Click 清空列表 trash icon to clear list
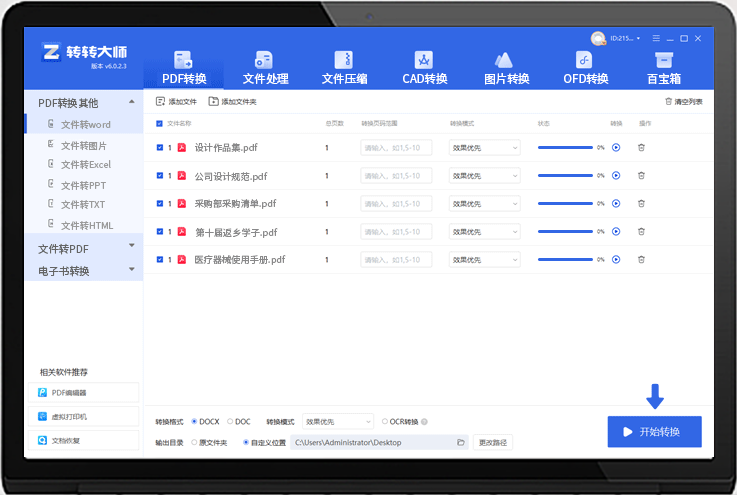This screenshot has height=495, width=737. pyautogui.click(x=668, y=102)
